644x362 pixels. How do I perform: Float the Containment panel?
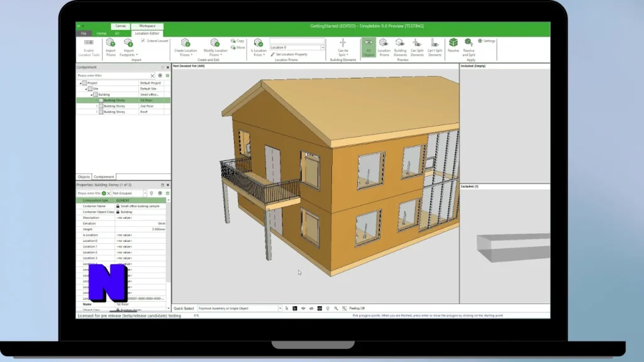coord(162,67)
